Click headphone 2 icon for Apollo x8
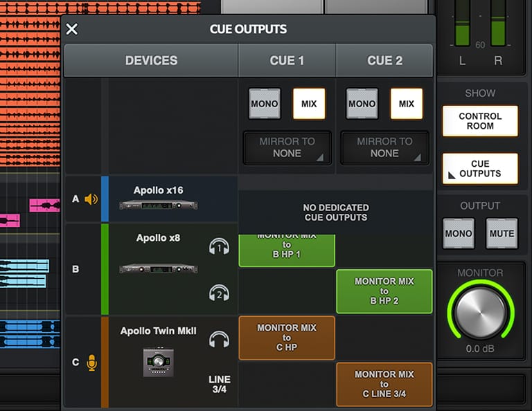The width and height of the screenshot is (532, 411). pos(219,293)
